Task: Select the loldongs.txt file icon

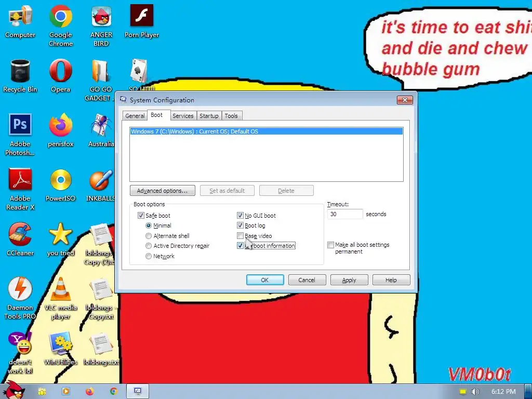Action: (x=101, y=349)
